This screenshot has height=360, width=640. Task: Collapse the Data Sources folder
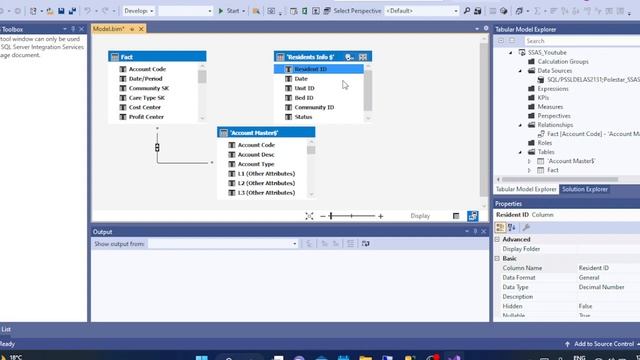[x=520, y=71]
